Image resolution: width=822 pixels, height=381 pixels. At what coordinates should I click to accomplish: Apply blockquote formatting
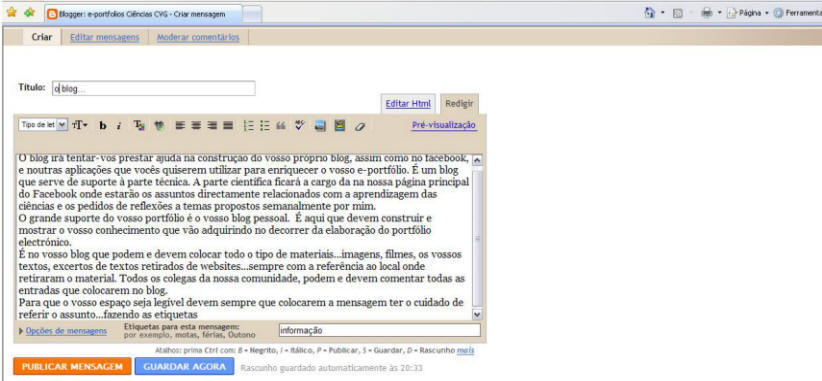pos(281,126)
